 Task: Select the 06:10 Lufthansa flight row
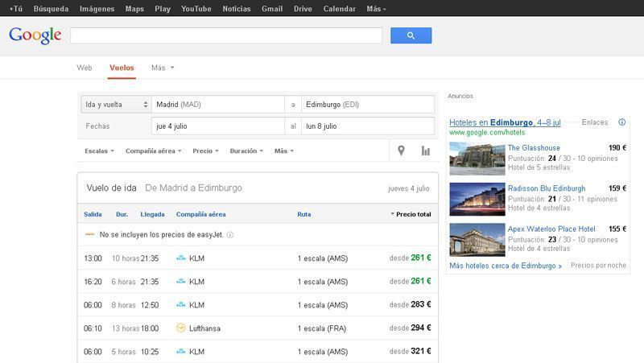[x=258, y=328]
